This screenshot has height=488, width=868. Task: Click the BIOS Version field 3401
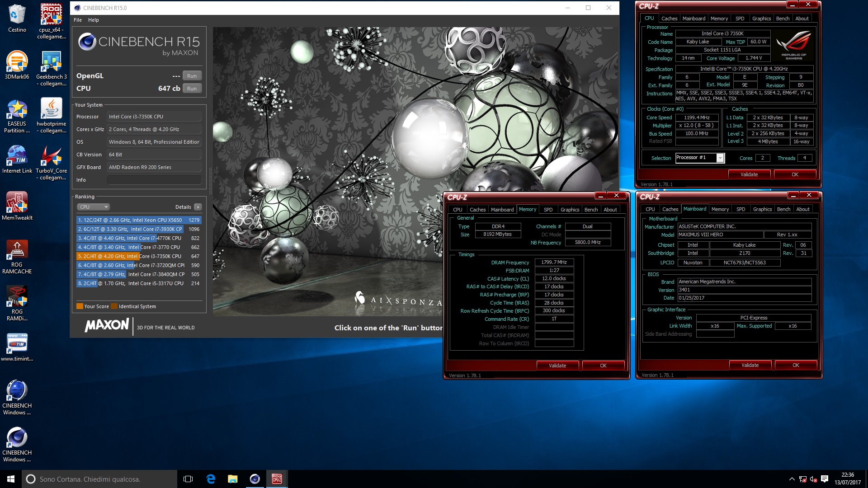pos(744,290)
